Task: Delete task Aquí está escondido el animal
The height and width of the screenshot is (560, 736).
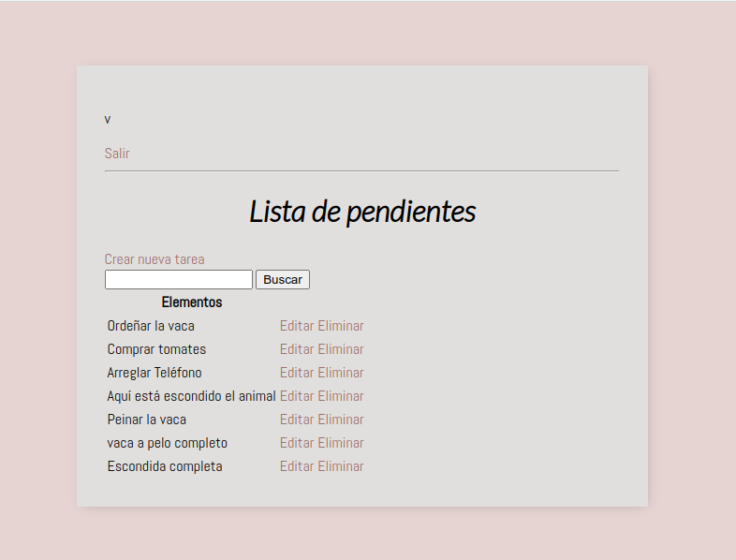Action: tap(341, 396)
